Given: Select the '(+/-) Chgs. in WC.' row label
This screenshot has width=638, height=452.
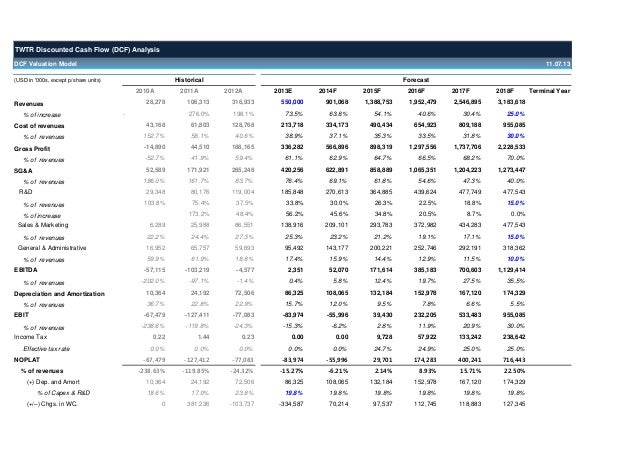Looking at the screenshot, I should pyautogui.click(x=52, y=404).
